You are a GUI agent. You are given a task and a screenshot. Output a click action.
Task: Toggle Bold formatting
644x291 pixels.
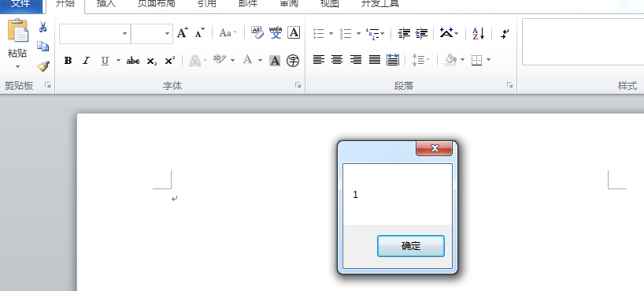coord(68,61)
